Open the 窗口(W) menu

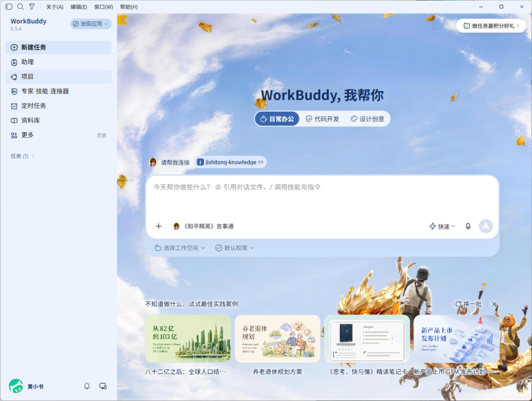pyautogui.click(x=103, y=7)
